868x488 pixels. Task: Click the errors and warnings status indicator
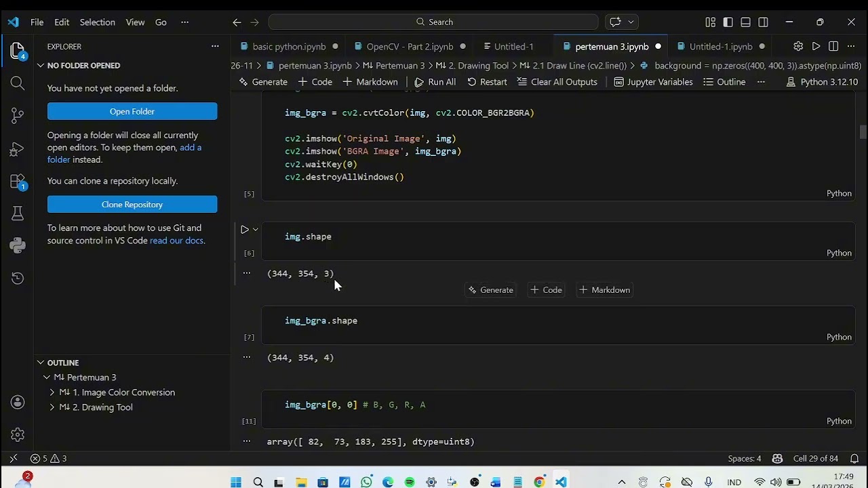[x=48, y=459]
